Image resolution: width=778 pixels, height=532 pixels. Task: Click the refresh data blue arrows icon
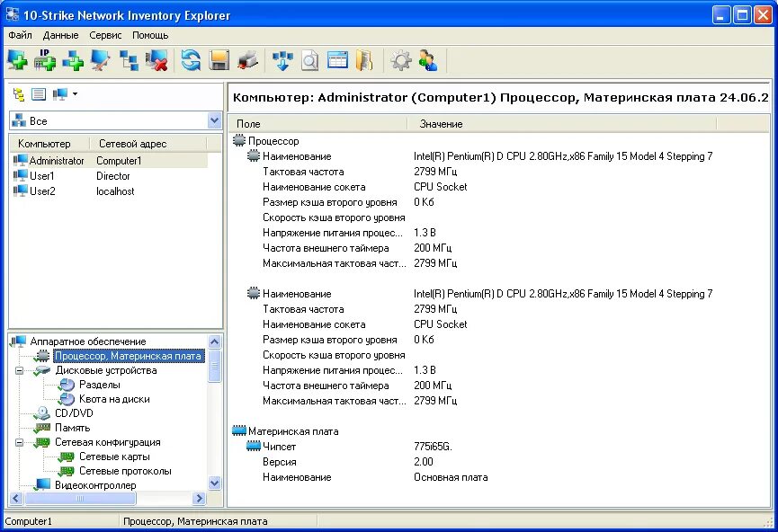(191, 60)
